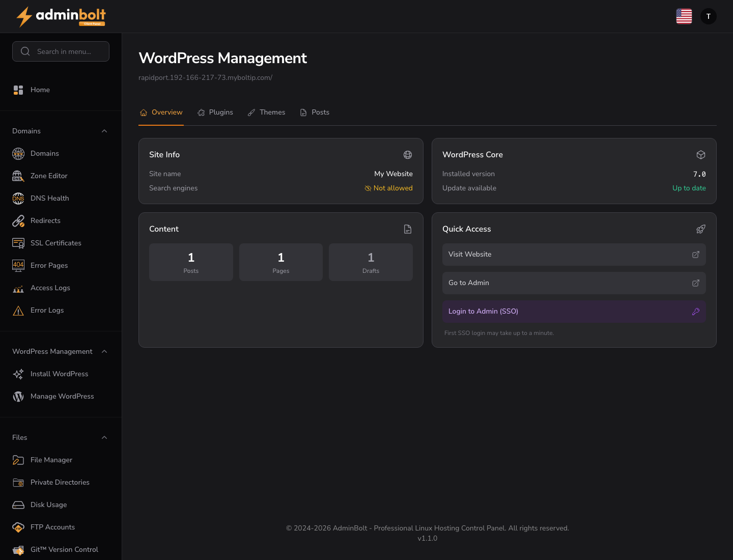Open DNS Health in the sidebar
Viewport: 733px width, 560px height.
click(x=61, y=198)
